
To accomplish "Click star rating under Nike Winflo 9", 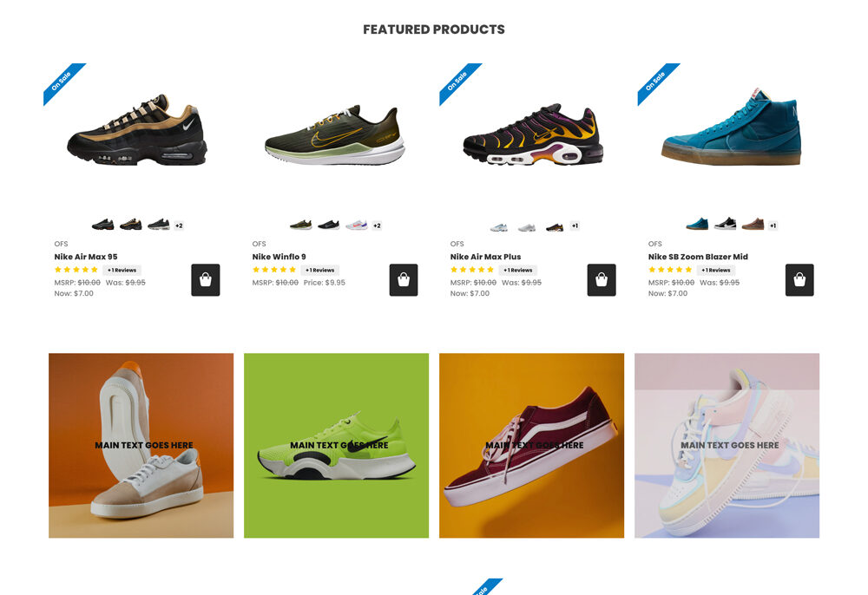I will 274,270.
